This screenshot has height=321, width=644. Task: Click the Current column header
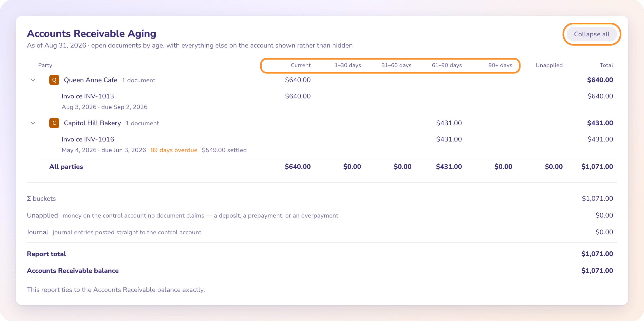pos(301,65)
